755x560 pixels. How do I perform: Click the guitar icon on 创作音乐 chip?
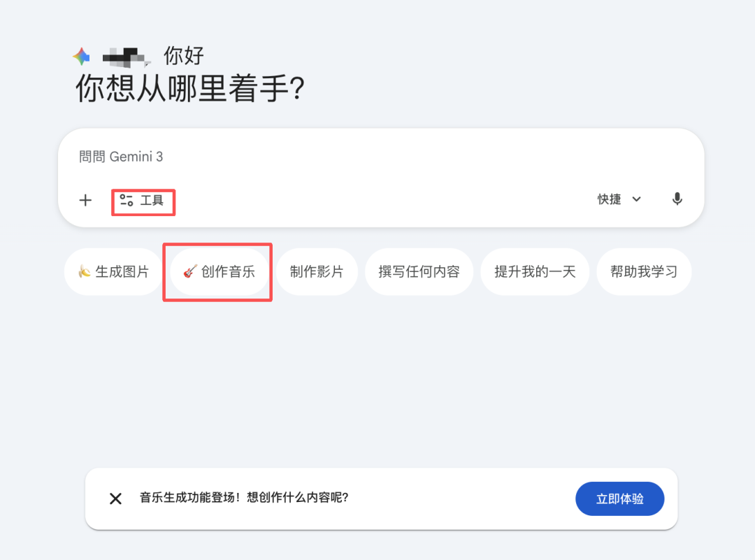tap(190, 271)
